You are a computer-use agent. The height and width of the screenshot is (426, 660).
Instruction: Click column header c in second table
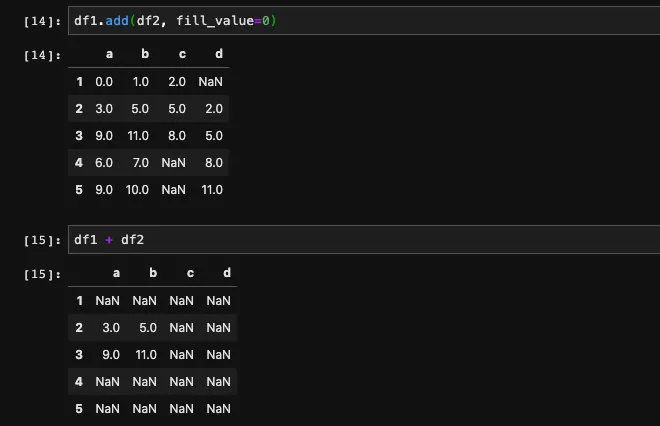[x=190, y=273]
